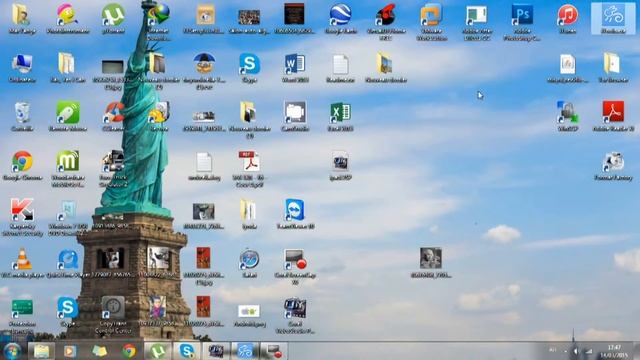Image resolution: width=640 pixels, height=360 pixels.
Task: Click the volume speaker icon in system tray
Action: coord(576,351)
